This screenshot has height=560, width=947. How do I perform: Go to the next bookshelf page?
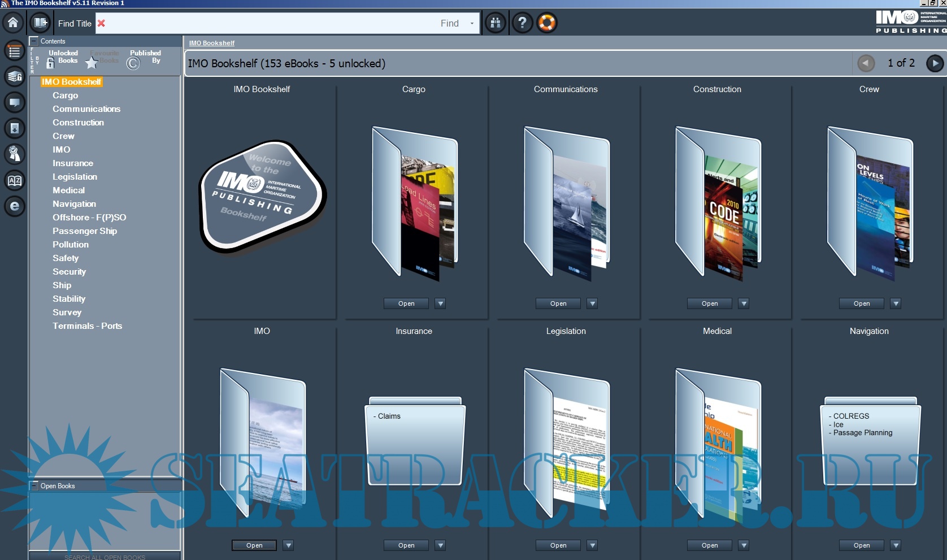point(935,63)
